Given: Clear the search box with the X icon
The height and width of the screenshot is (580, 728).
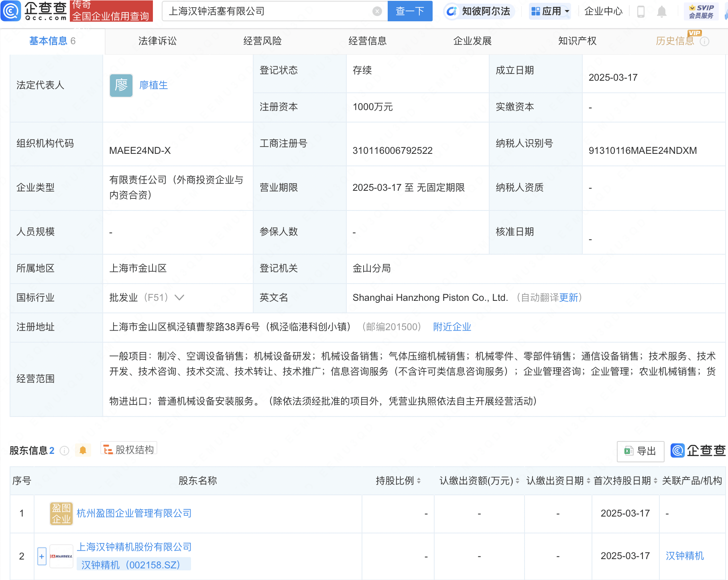Looking at the screenshot, I should 377,11.
